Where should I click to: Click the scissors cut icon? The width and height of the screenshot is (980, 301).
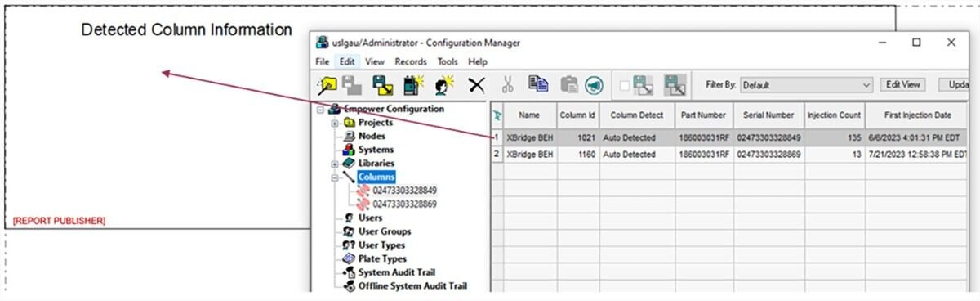[x=508, y=84]
